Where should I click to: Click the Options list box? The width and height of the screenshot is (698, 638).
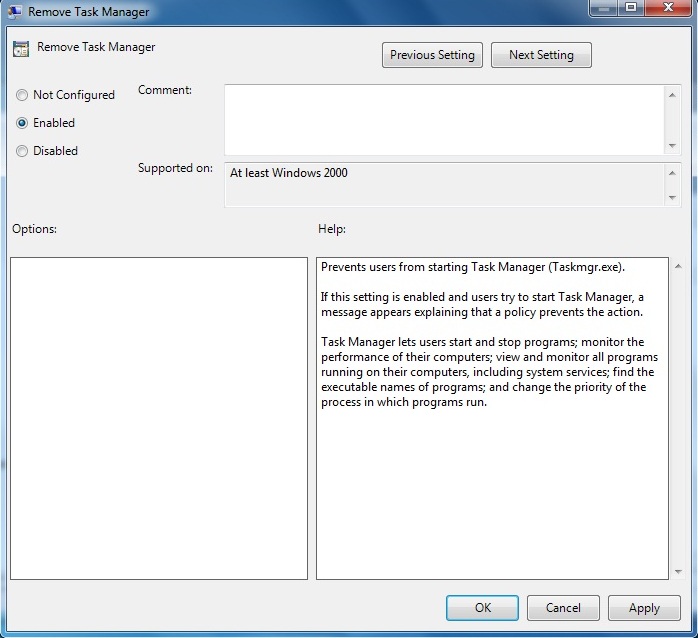coord(159,419)
